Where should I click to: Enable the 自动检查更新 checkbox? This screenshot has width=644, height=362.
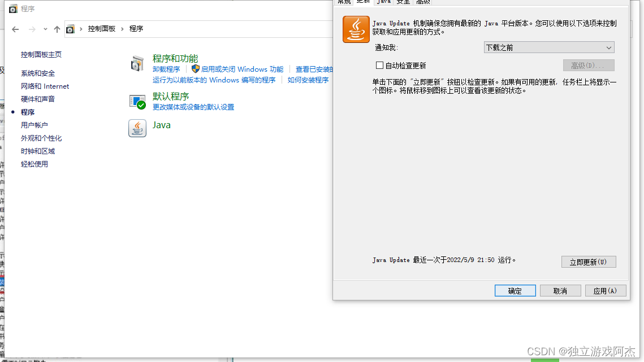[379, 66]
